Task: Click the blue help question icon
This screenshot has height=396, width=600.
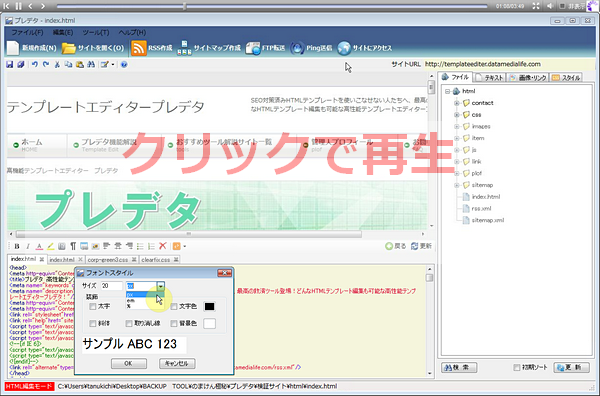Action: pos(124,64)
